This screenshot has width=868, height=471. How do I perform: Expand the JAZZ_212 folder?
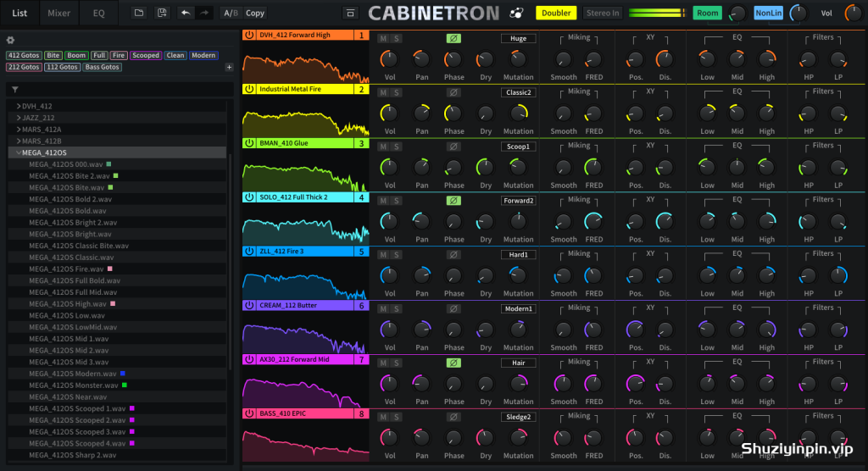pyautogui.click(x=19, y=118)
